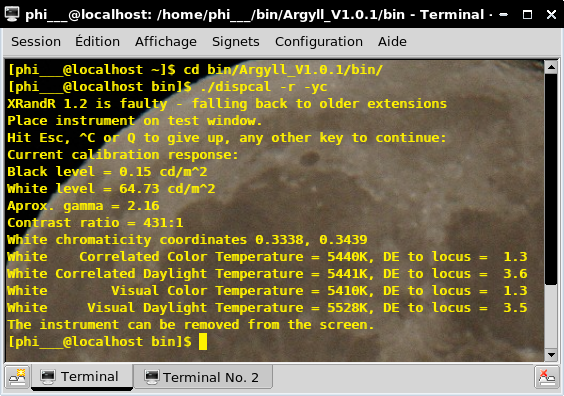Click the scrollbar down arrow
The height and width of the screenshot is (396, 564).
pyautogui.click(x=551, y=355)
